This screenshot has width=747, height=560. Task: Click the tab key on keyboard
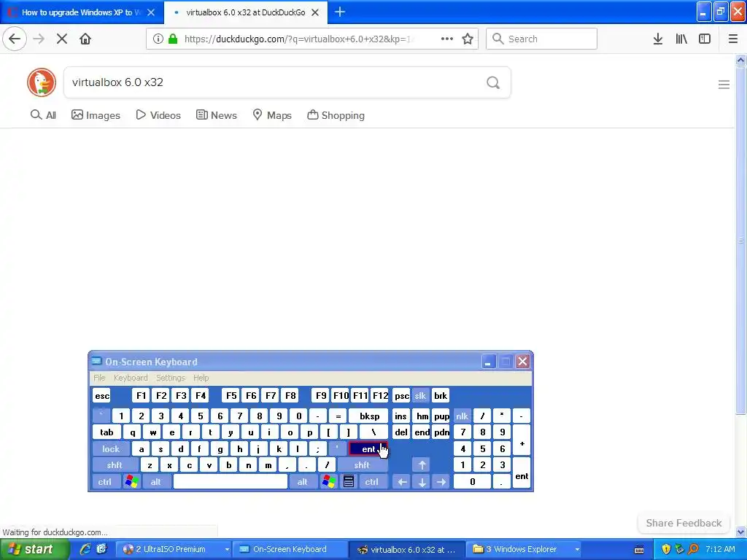pos(107,432)
